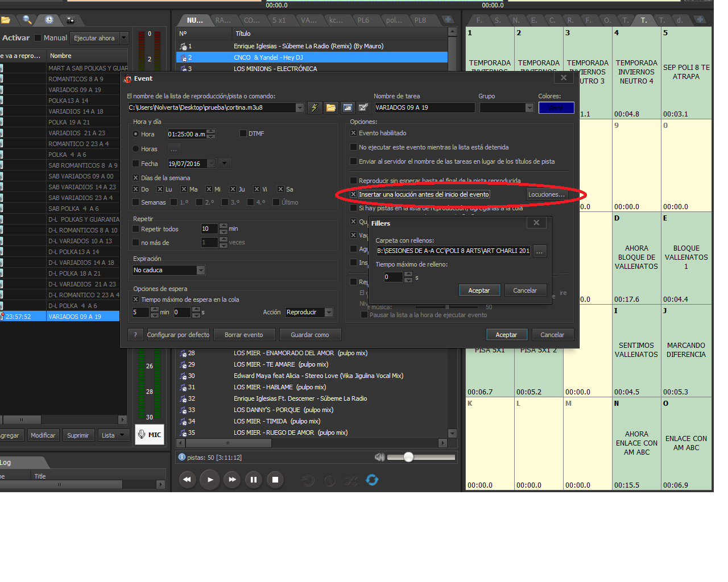This screenshot has width=728, height=582.
Task: Click the magnifier search tab icon
Action: 27,20
